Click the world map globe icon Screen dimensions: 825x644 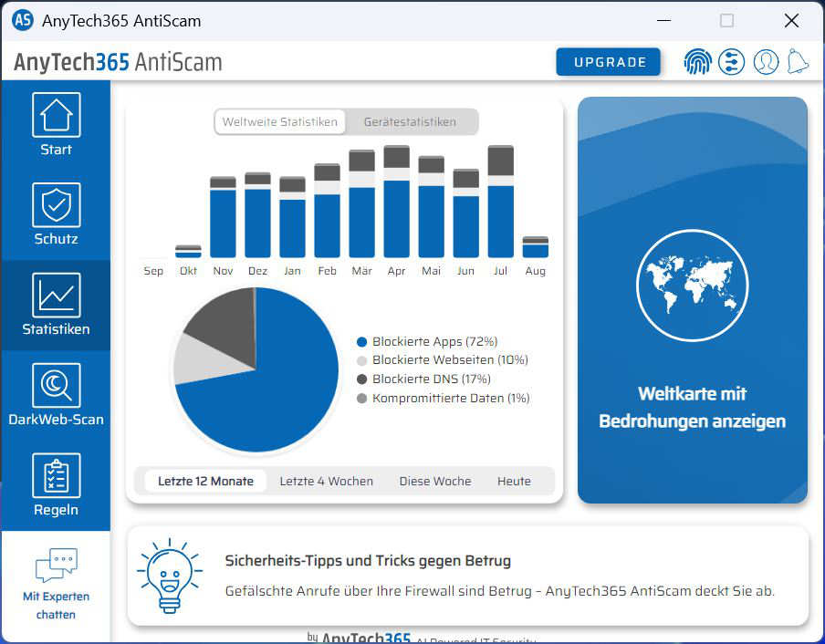(x=692, y=286)
